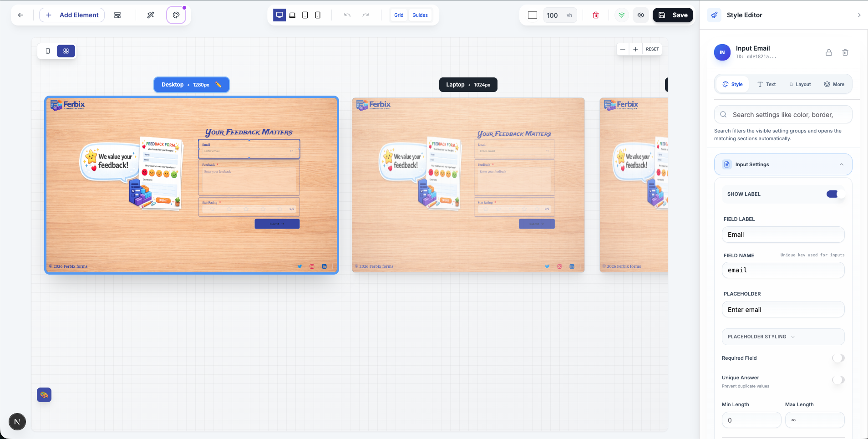This screenshot has width=868, height=439.
Task: Open the theme palette icon in the top toolbar
Action: [176, 15]
